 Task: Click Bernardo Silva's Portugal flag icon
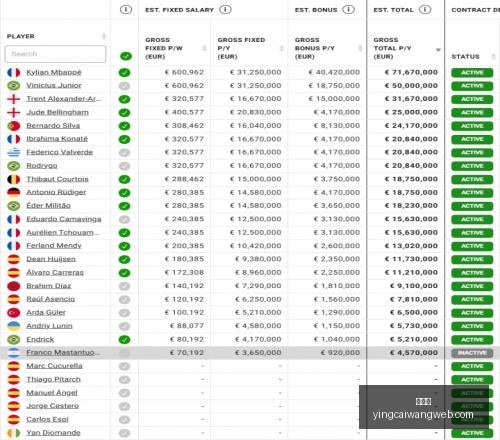click(14, 126)
